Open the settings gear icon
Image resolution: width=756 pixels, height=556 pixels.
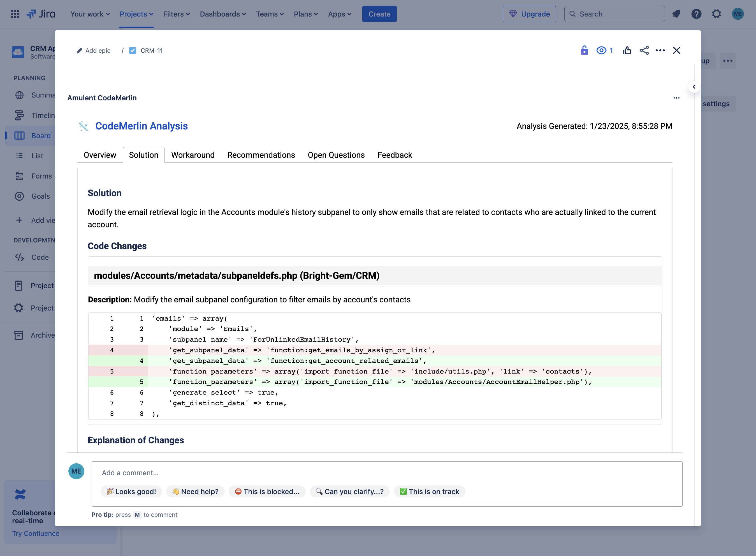[x=717, y=14]
